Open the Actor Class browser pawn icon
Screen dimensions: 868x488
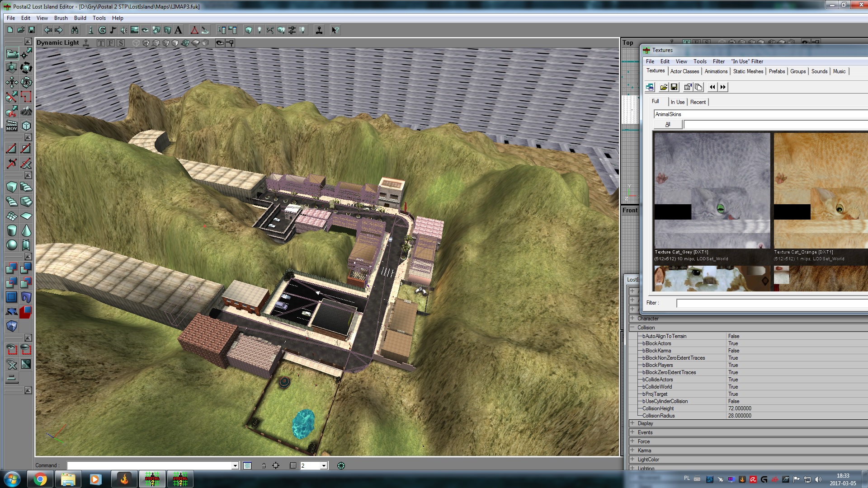pyautogui.click(x=91, y=30)
